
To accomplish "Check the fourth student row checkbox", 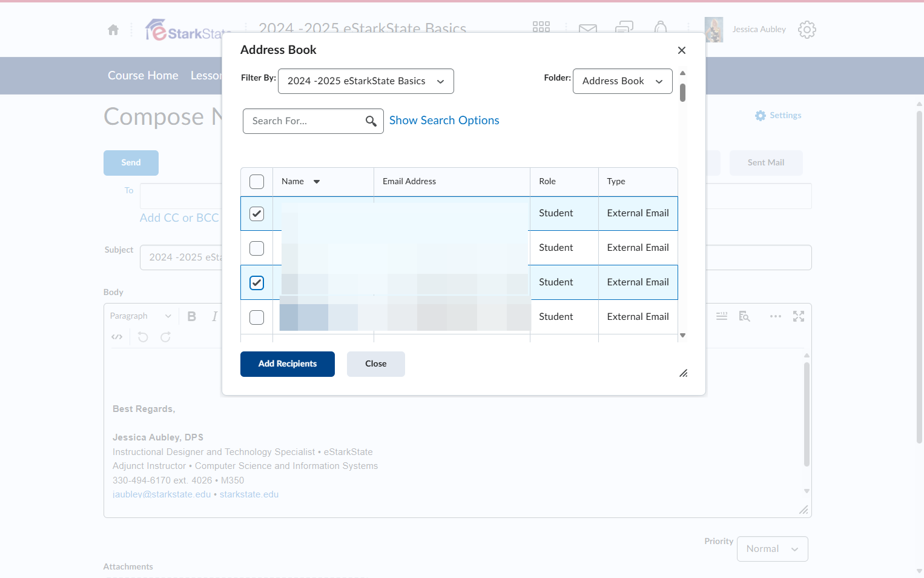I will pyautogui.click(x=257, y=317).
